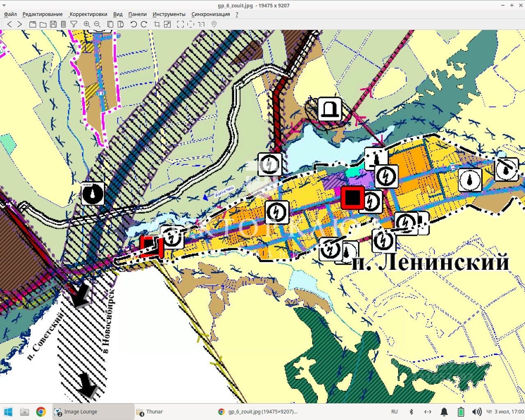Switch to the gp_6_zouit.jpg Chrome window
525x420 pixels.
(257, 412)
